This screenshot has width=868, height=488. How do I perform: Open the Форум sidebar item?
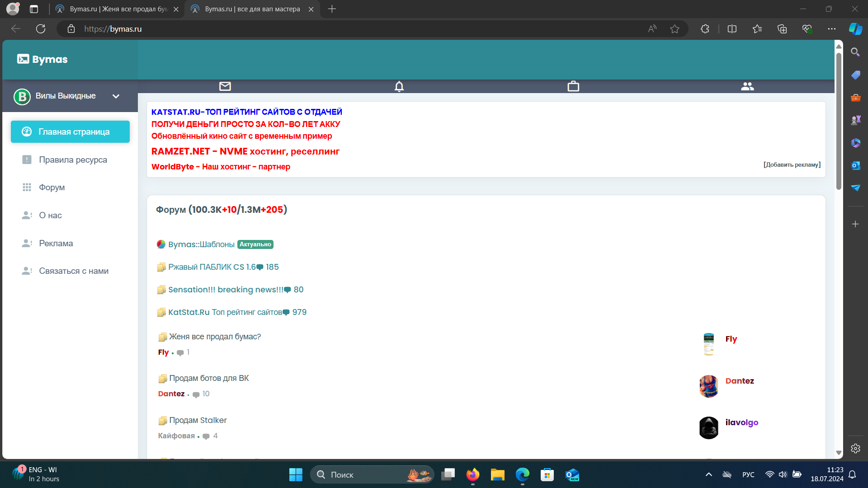point(52,187)
